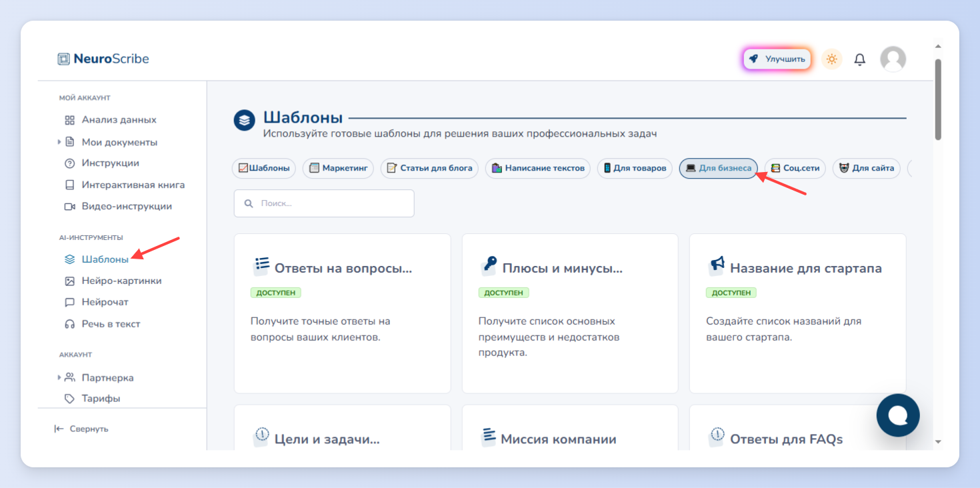The height and width of the screenshot is (488, 980).
Task: Click the NeuroScribe logo icon
Action: 63,59
